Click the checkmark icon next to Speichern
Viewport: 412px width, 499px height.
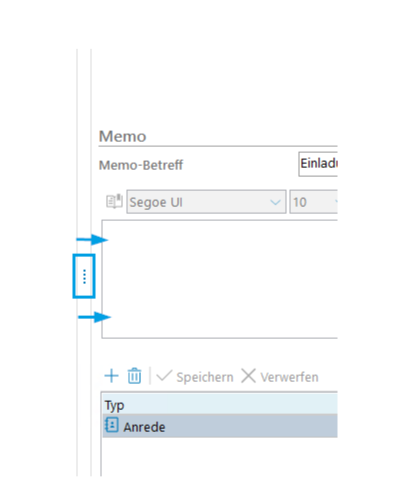[x=164, y=376]
